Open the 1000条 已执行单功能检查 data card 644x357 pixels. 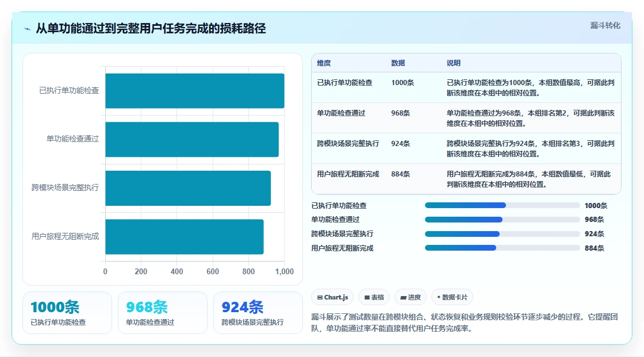click(x=67, y=313)
